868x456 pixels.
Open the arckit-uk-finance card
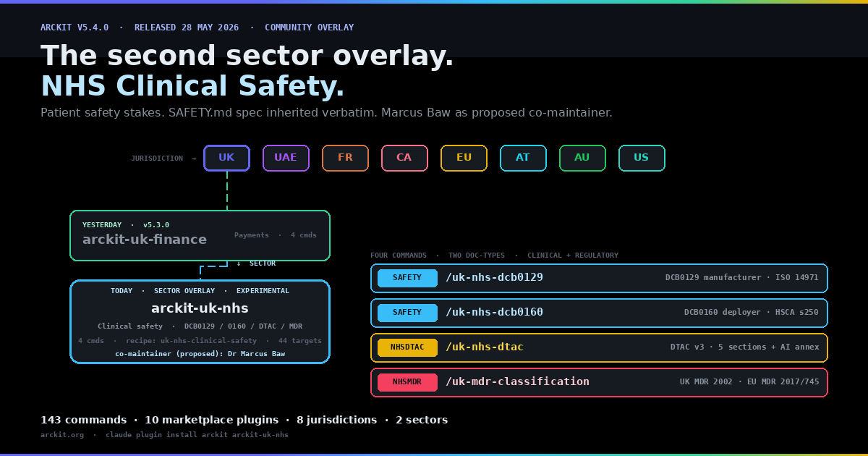200,235
